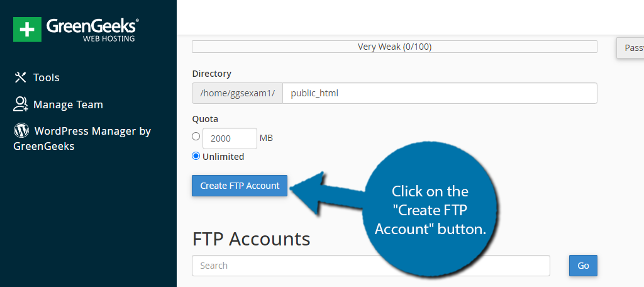Click the 2000 quota value field
The height and width of the screenshot is (287, 644).
230,138
